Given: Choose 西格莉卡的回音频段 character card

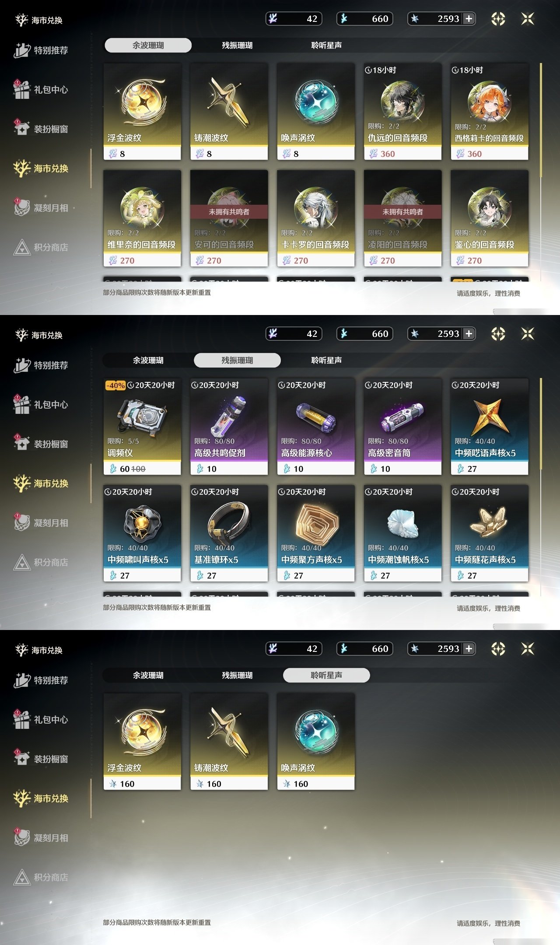Looking at the screenshot, I should point(490,112).
